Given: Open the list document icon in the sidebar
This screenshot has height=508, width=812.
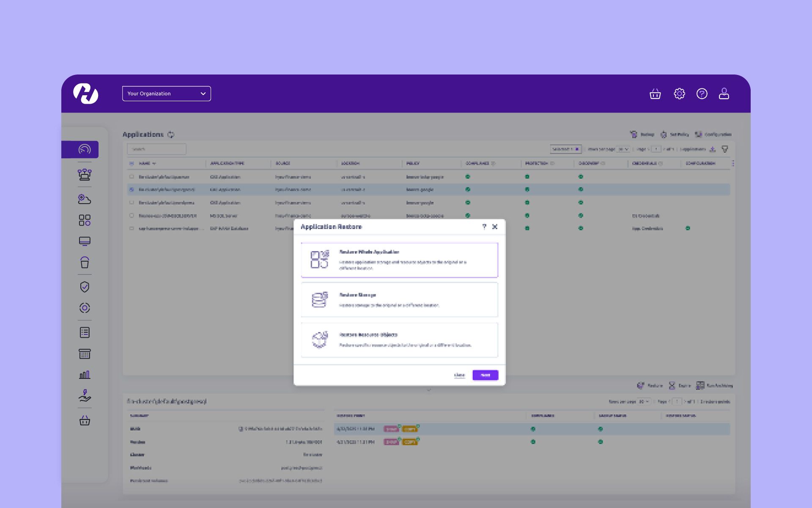Looking at the screenshot, I should pyautogui.click(x=85, y=333).
